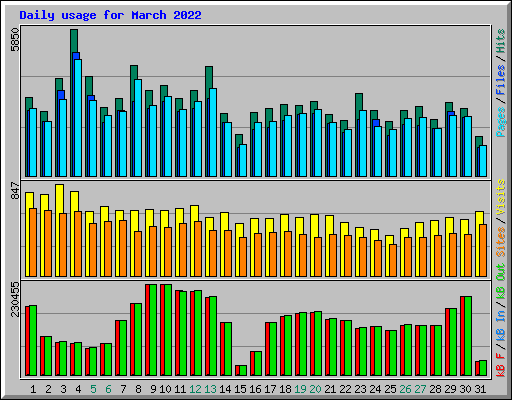Click the kB F legend label
Screen dimensions: 512x400
[501, 365]
